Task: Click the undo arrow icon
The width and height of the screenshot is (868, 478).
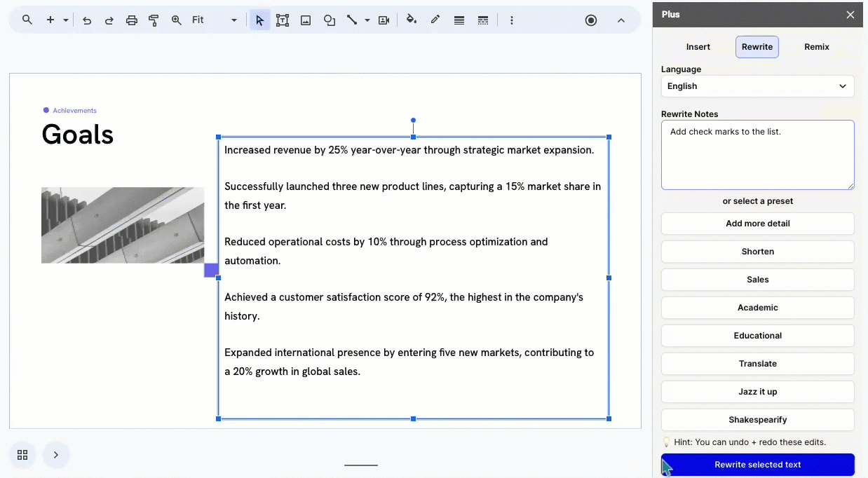Action: coord(87,20)
